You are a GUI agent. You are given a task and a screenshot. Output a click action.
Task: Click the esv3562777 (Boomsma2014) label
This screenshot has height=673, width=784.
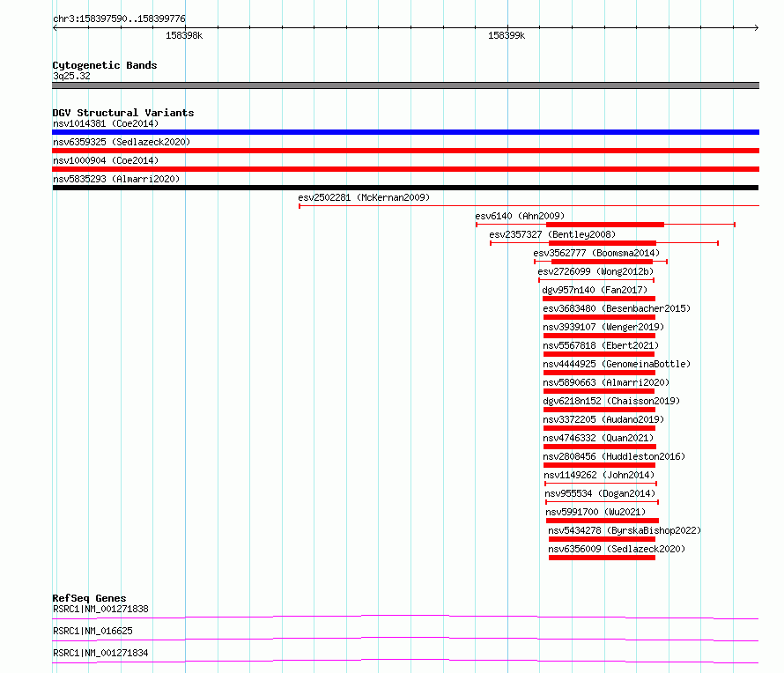point(596,253)
